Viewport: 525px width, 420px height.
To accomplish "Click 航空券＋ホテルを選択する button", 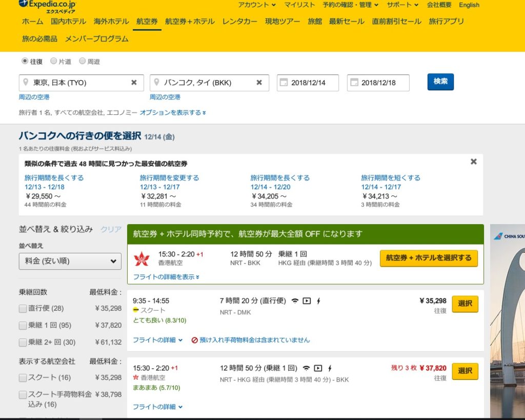I will click(x=429, y=258).
